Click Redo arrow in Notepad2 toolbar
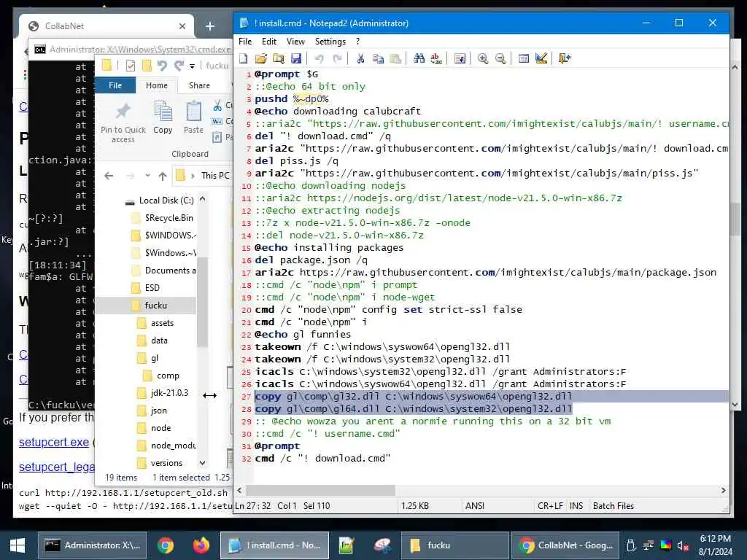 tap(337, 58)
